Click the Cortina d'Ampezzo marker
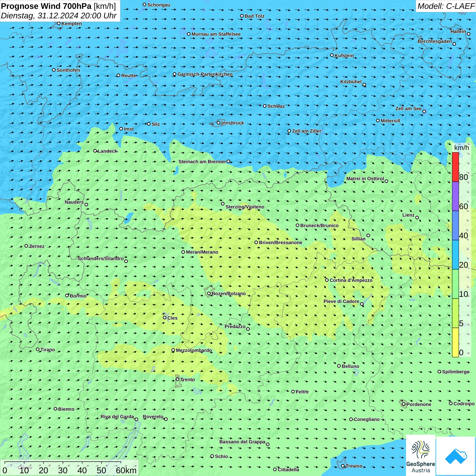 (327, 280)
